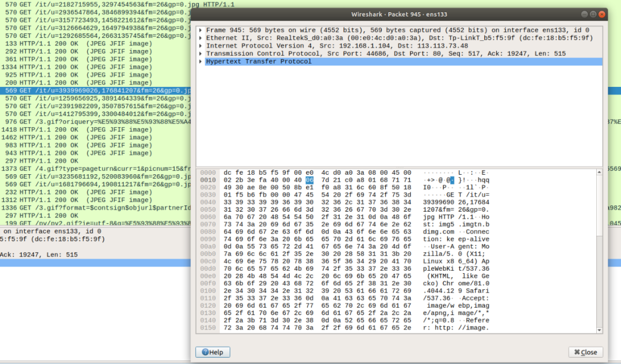Select packet GET /it/u=1292685564 in main window
621x364 pixels.
(95, 36)
